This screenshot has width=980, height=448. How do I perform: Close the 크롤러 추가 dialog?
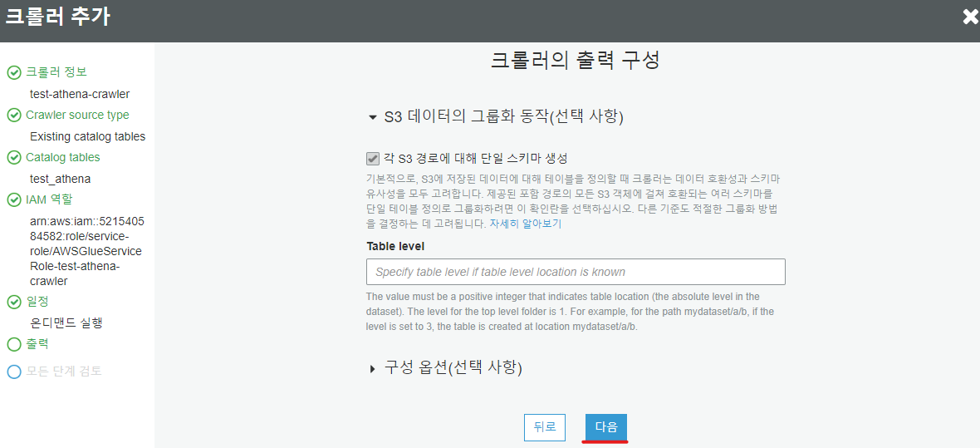971,17
